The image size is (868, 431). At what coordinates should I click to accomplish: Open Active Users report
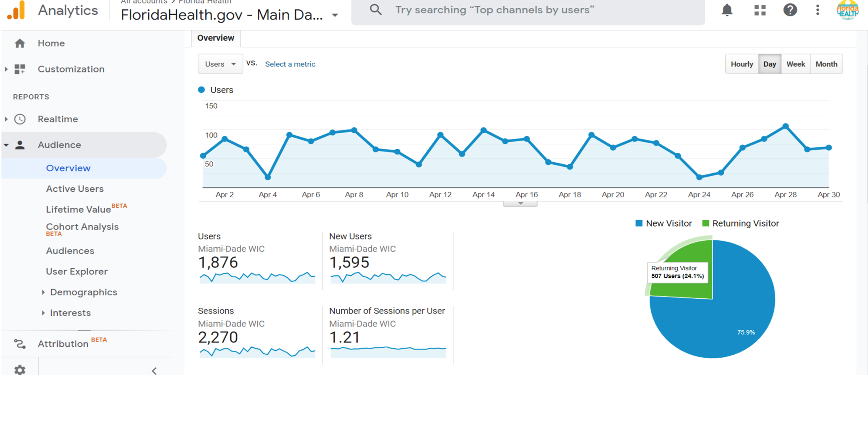75,189
